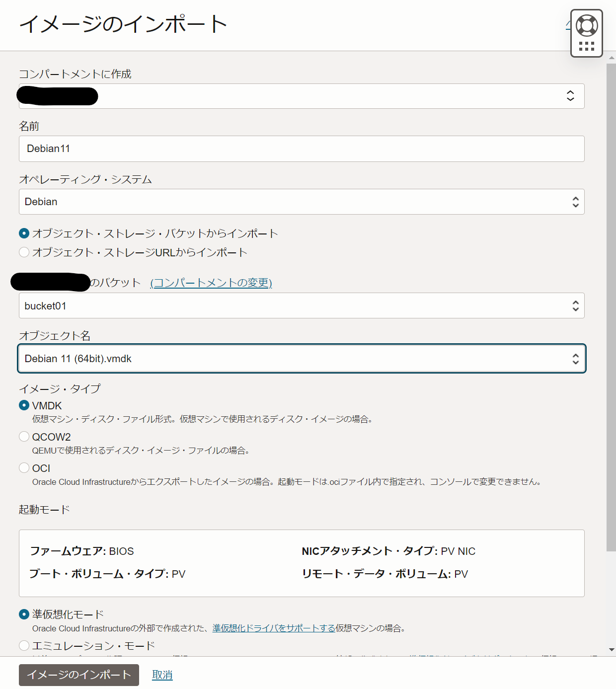Select エミュレーション・モード radio
The width and height of the screenshot is (616, 689).
[x=24, y=645]
